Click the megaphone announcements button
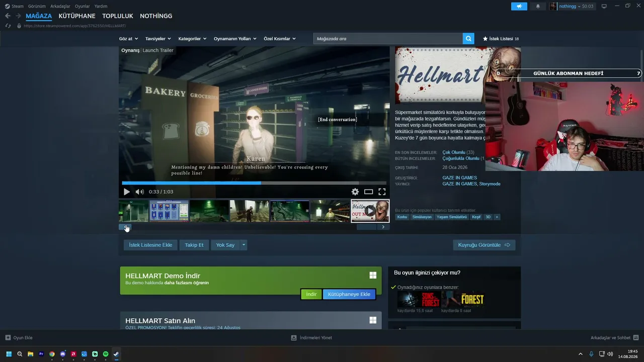This screenshot has width=644, height=362. [519, 6]
